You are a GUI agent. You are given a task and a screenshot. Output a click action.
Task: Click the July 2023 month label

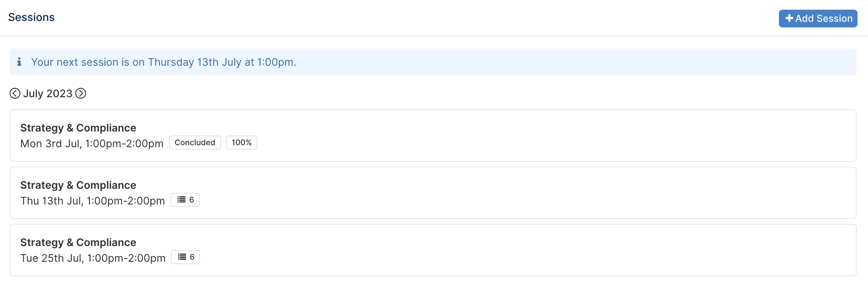pos(48,94)
